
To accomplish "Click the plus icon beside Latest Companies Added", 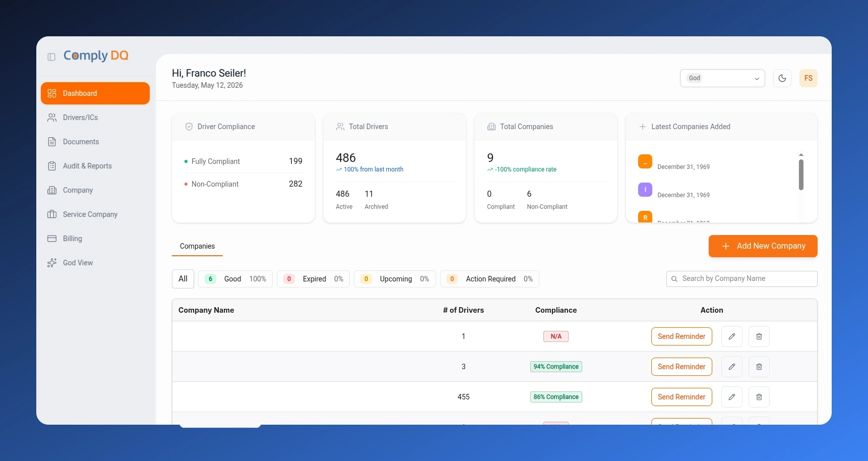I will (x=643, y=127).
